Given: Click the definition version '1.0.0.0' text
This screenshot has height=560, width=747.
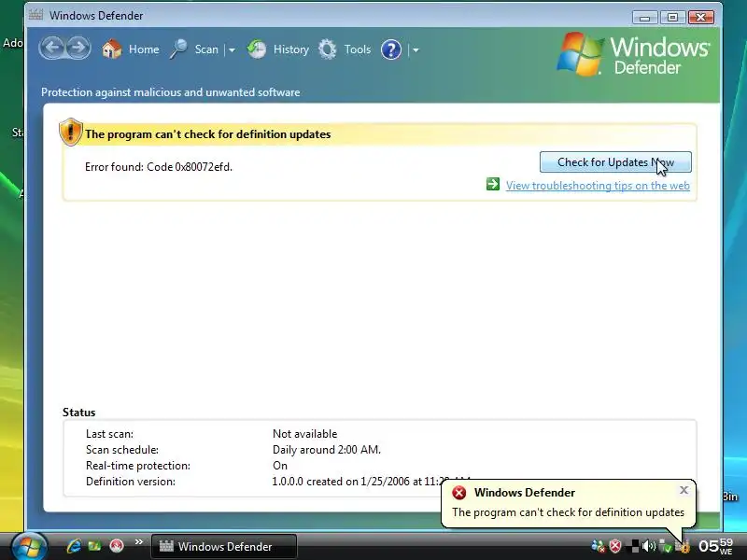Looking at the screenshot, I should pyautogui.click(x=288, y=482).
